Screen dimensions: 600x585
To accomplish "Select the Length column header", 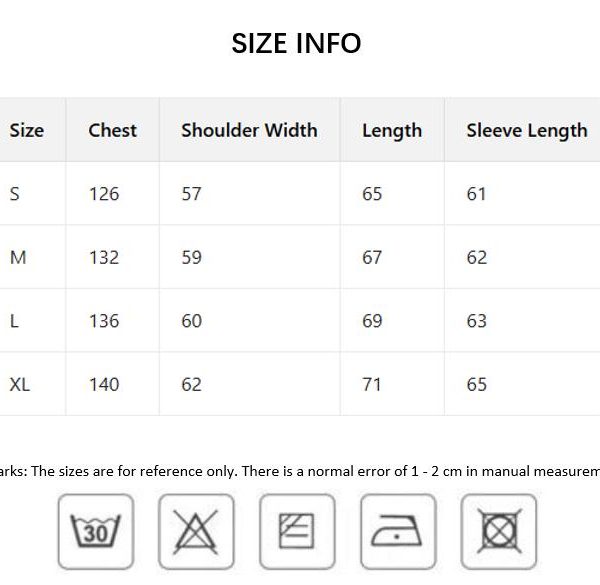I will tap(392, 131).
